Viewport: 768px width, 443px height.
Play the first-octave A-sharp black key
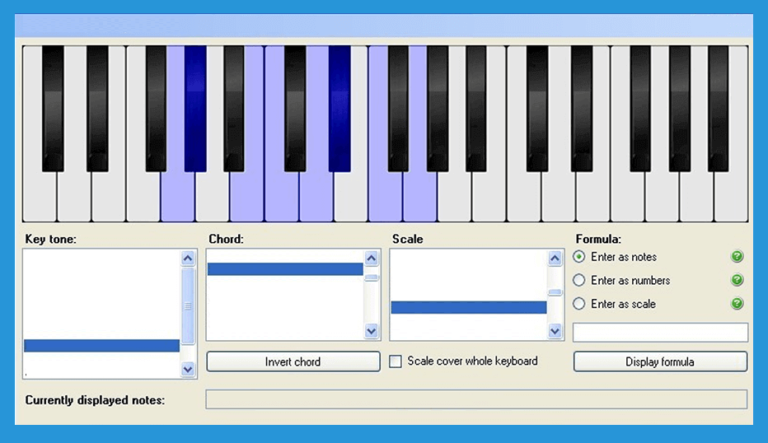234,109
